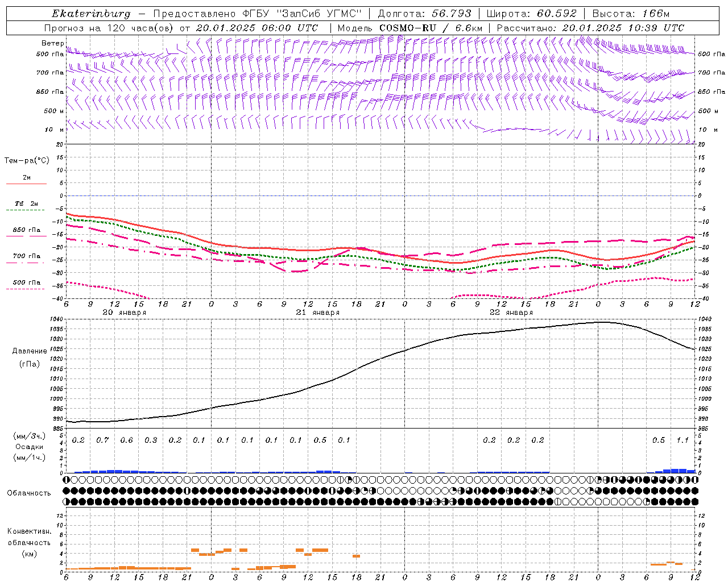Click the "Td 2м" dew point legend
Screen dimensions: 728x582
[27, 203]
